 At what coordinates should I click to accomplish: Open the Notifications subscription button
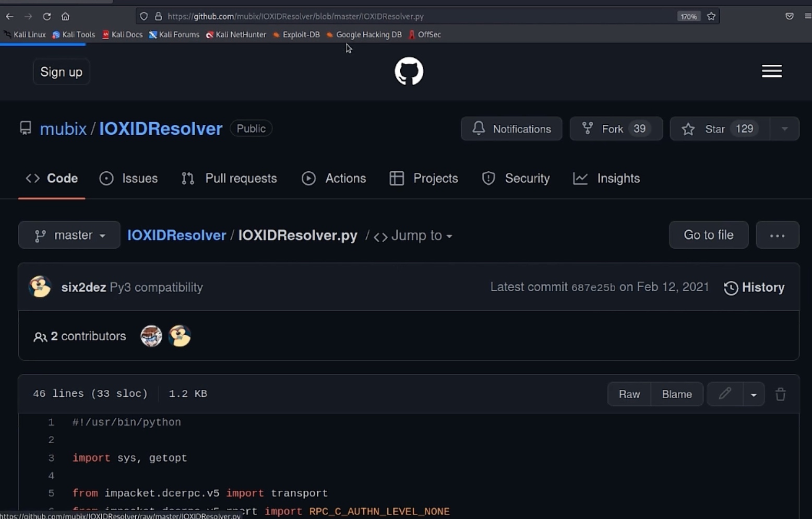(511, 129)
